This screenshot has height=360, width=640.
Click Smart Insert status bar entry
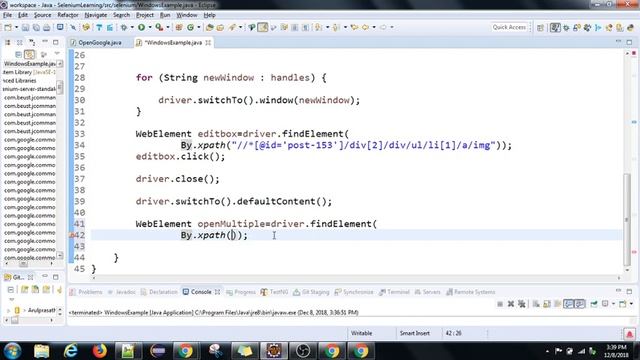tap(414, 333)
